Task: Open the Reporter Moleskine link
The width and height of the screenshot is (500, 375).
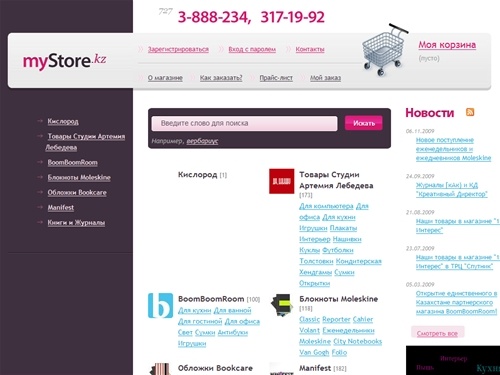Action: pos(336,319)
